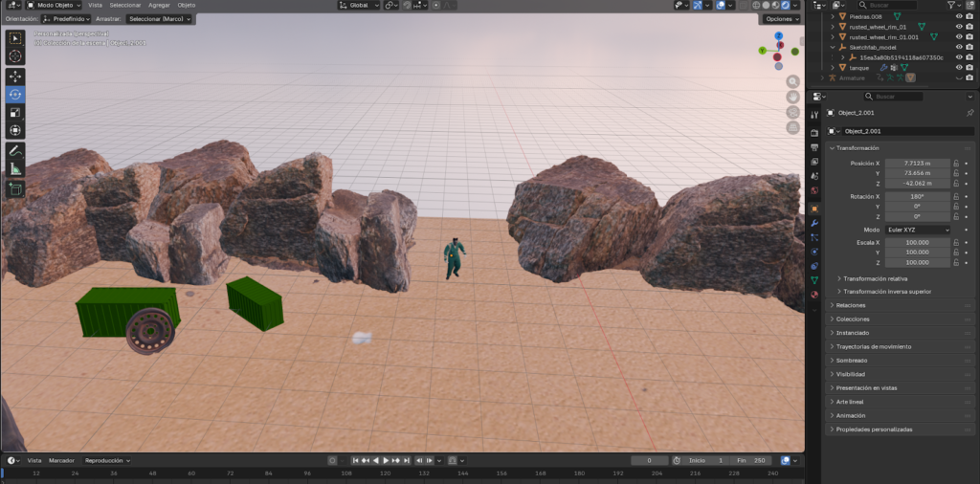Open the Tool properties tab
980x484 pixels.
814,115
